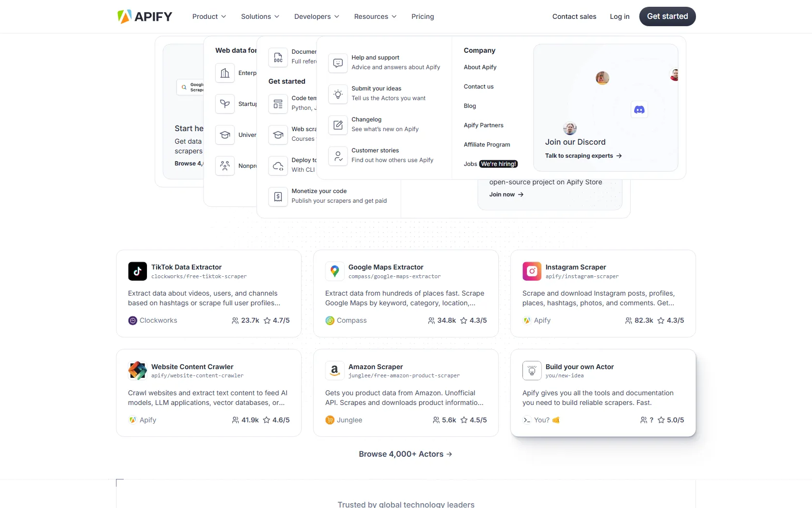812x508 pixels.
Task: Click the Instagram Scraper icon
Action: pyautogui.click(x=532, y=271)
